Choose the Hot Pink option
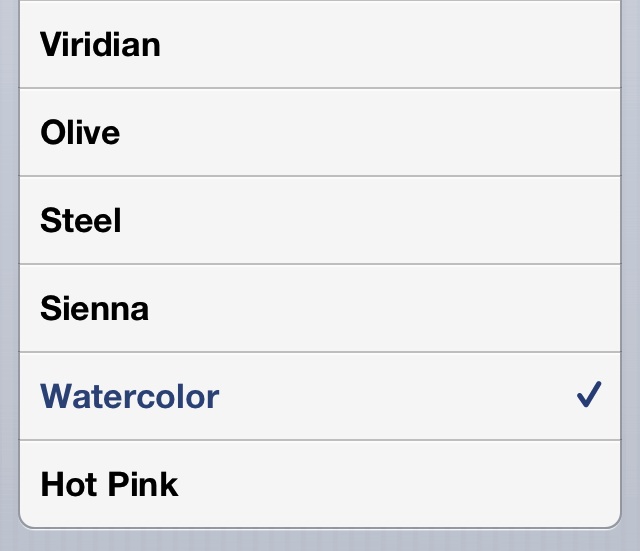Screen dimensions: 640x551 point(320,484)
